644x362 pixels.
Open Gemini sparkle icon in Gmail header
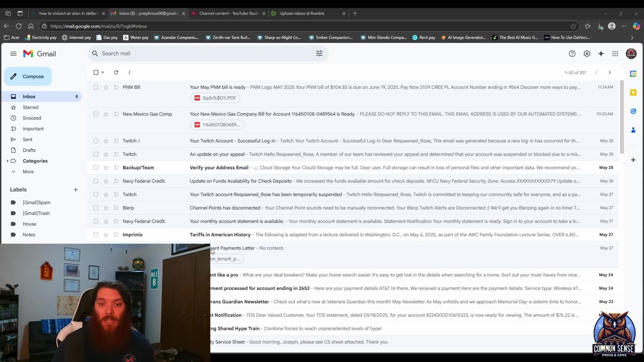click(601, 54)
